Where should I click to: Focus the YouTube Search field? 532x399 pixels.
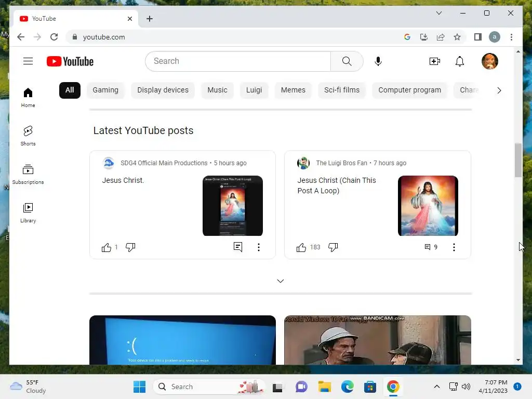click(x=238, y=61)
